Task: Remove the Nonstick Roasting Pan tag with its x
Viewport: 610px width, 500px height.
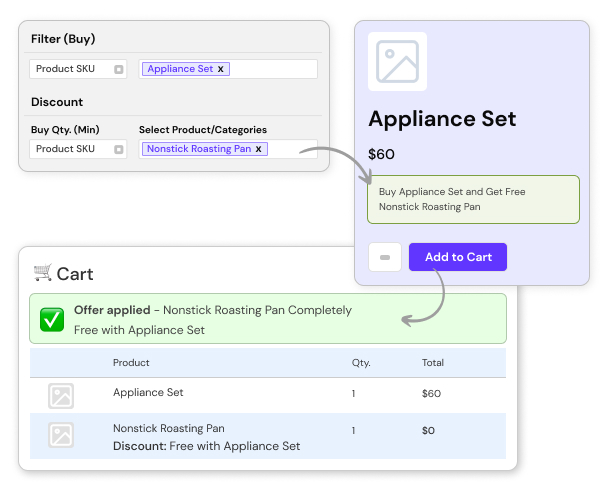Action: [x=258, y=149]
